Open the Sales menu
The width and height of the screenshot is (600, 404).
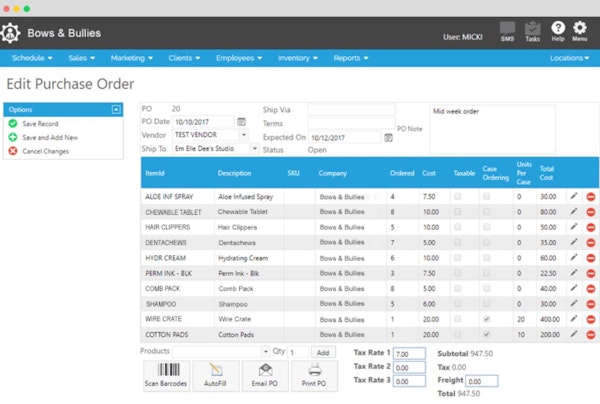[82, 58]
